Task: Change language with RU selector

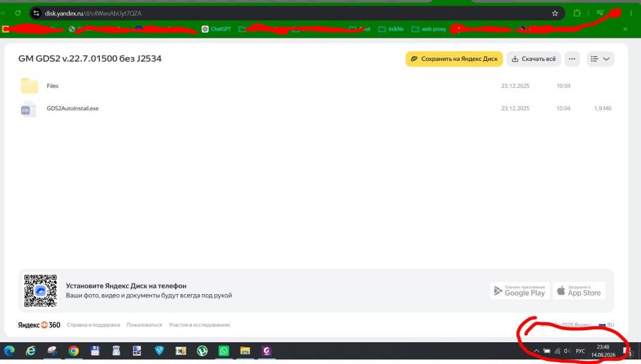Action: (x=606, y=325)
